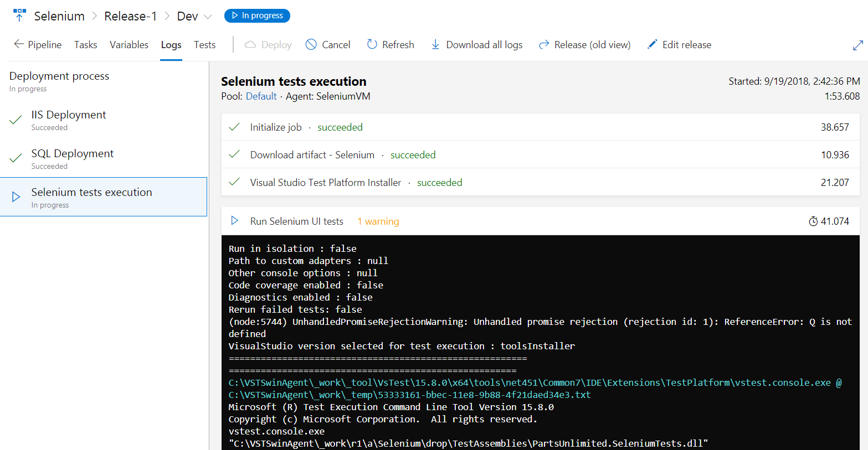Screen dimensions: 868x450
Task: Expand the Dev environment dropdown chevron
Action: pyautogui.click(x=208, y=17)
